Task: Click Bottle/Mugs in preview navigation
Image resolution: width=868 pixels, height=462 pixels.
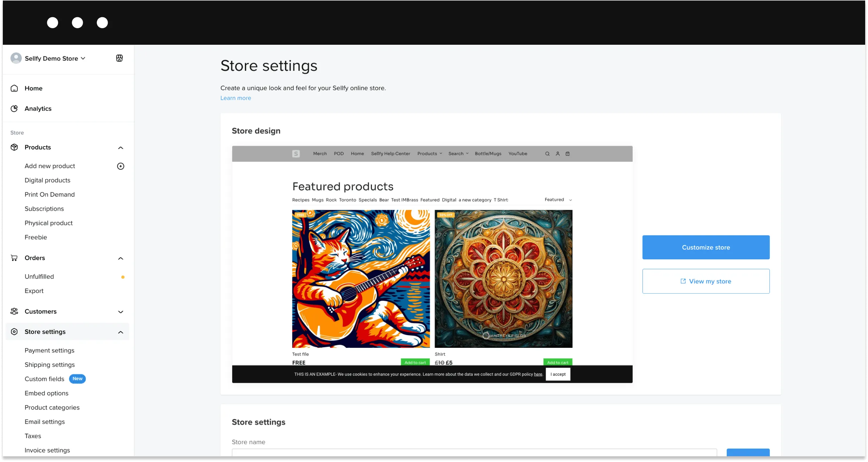Action: 488,154
